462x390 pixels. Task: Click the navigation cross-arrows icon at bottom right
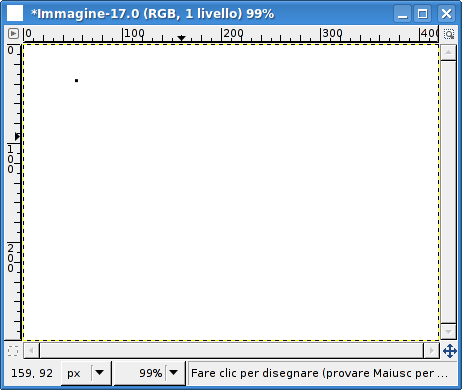tap(450, 351)
